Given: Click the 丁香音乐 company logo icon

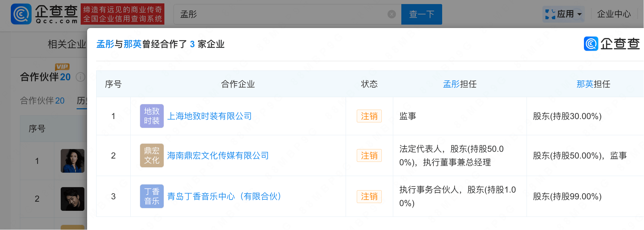Looking at the screenshot, I should [152, 196].
